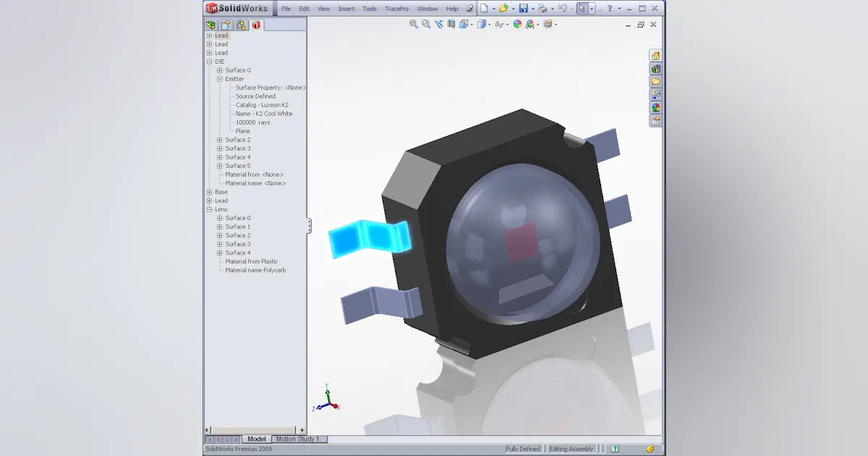Open the Insert menu

pyautogui.click(x=346, y=8)
